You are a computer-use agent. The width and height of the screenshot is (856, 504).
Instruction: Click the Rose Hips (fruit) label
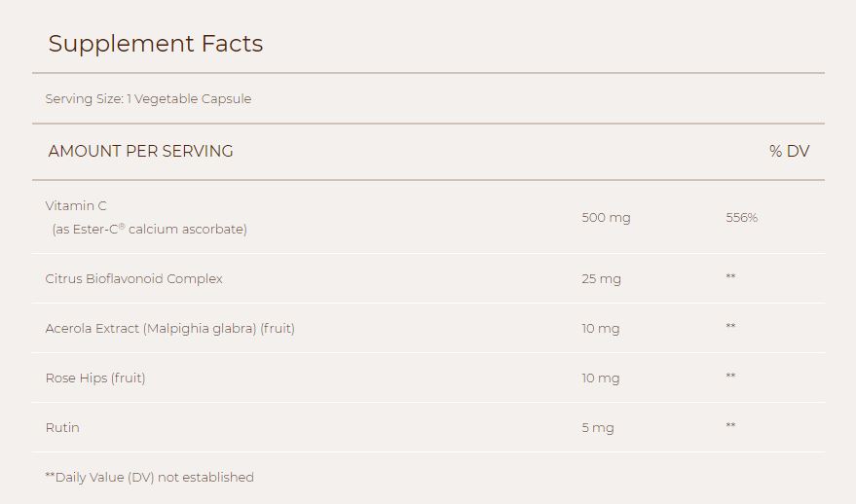[95, 378]
